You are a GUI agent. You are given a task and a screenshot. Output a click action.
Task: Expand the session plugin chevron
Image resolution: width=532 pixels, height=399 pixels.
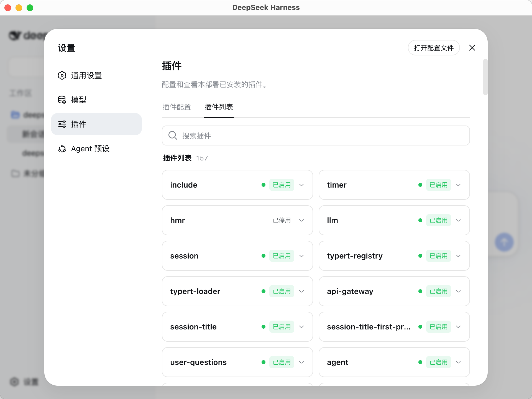click(x=301, y=256)
